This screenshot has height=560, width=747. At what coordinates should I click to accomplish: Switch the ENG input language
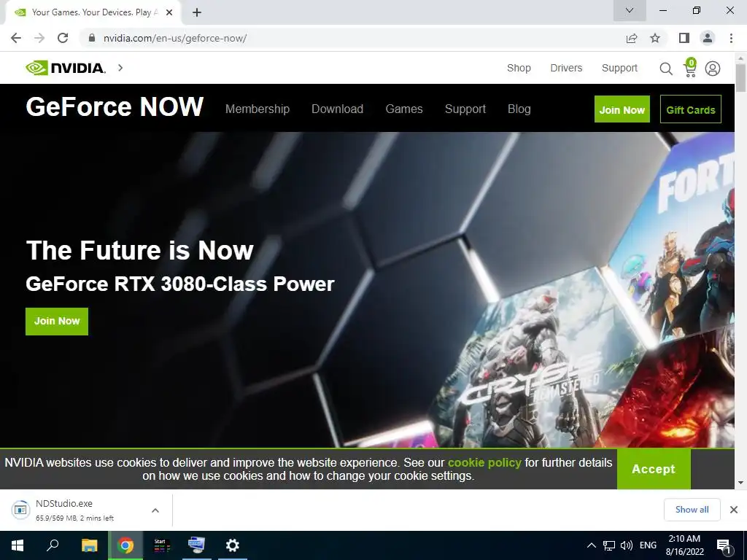point(648,545)
